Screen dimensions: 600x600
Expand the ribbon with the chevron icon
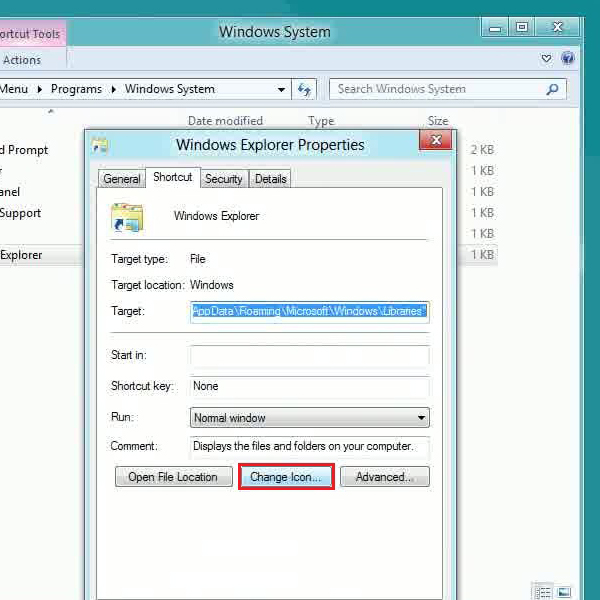546,59
